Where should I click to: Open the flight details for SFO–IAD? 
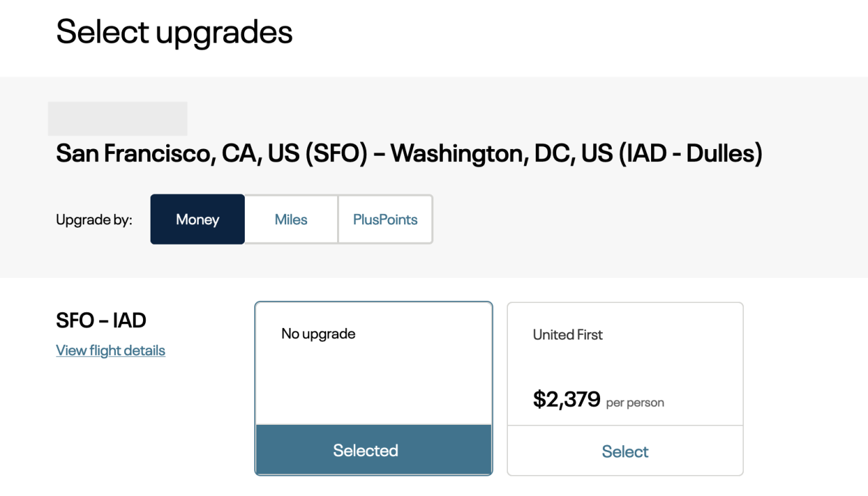[110, 350]
